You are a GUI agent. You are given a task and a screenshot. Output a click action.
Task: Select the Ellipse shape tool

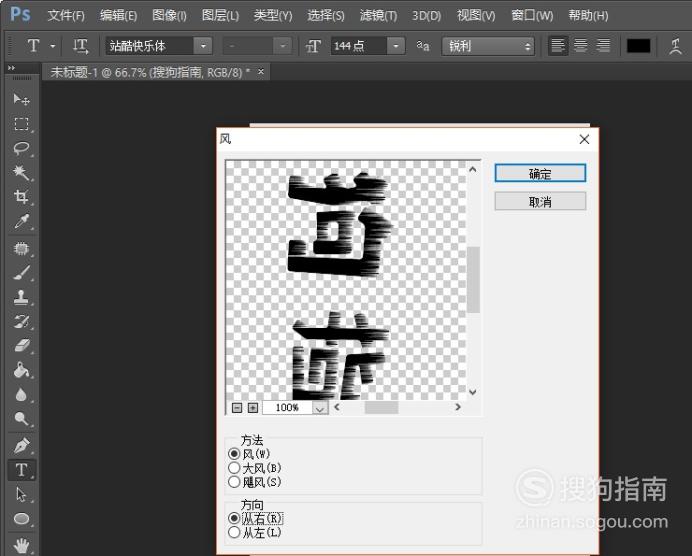point(21,519)
